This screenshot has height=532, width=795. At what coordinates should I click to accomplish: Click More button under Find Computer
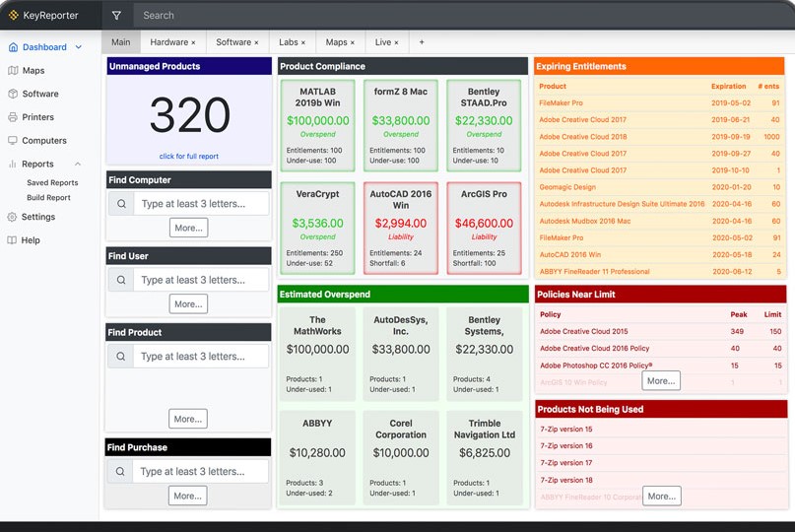tap(188, 228)
